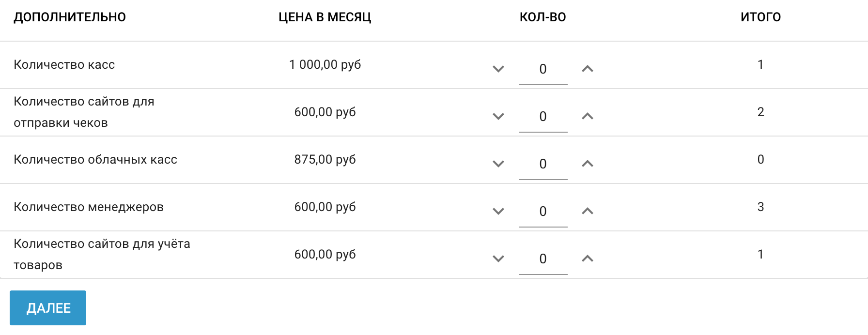Click the ЦЕНА В МЕСЯЦ column header
868x335 pixels.
coord(325,17)
